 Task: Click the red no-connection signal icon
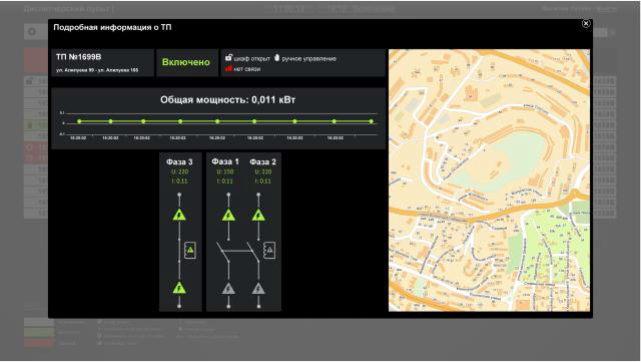(x=229, y=68)
